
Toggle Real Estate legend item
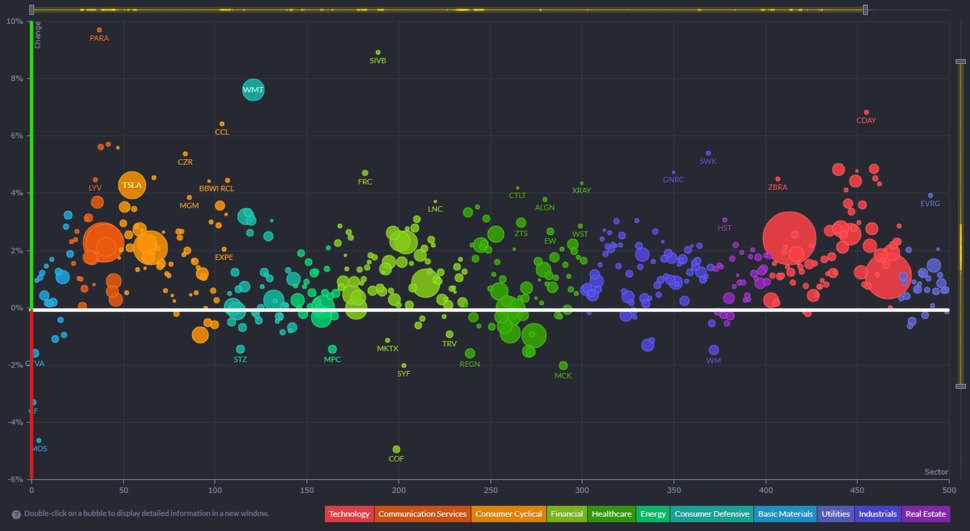925,514
